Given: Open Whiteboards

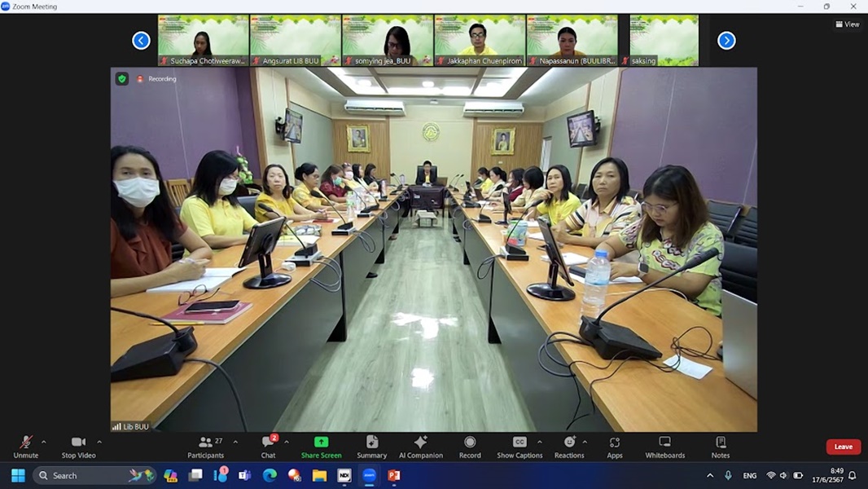Looking at the screenshot, I should pos(664,446).
